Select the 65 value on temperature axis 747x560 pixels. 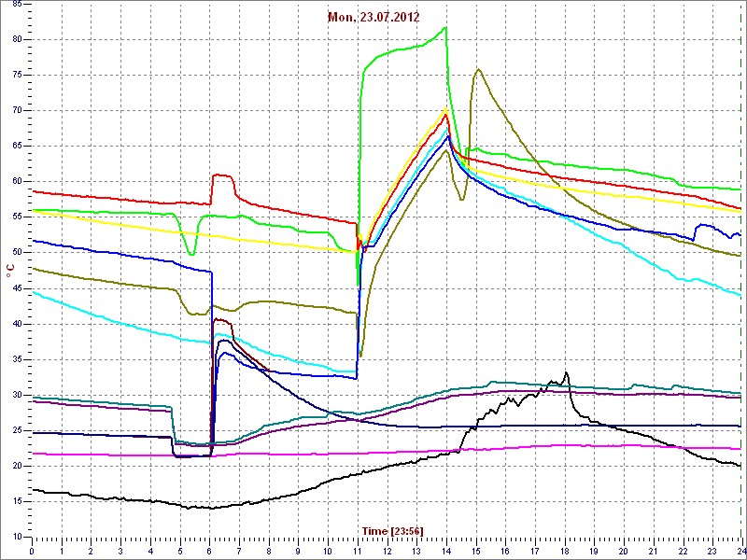coord(16,147)
